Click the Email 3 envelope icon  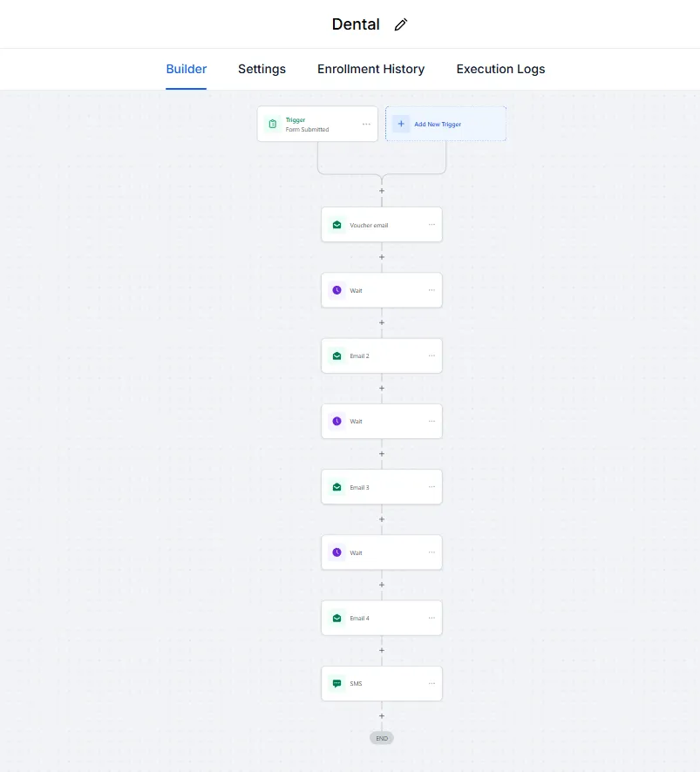point(336,487)
